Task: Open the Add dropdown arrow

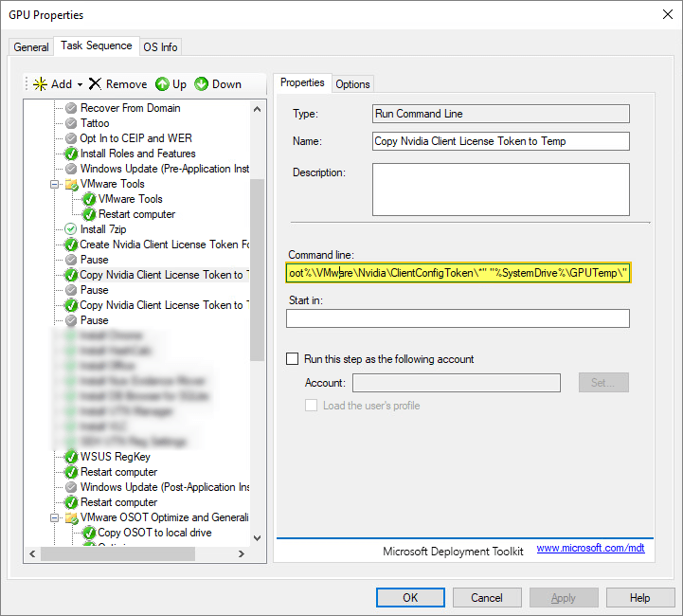Action: pos(81,84)
